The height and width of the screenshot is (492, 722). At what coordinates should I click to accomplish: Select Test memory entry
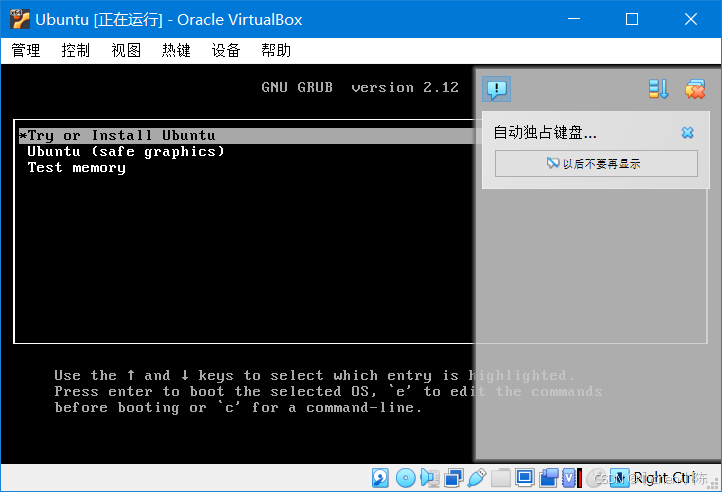(76, 168)
